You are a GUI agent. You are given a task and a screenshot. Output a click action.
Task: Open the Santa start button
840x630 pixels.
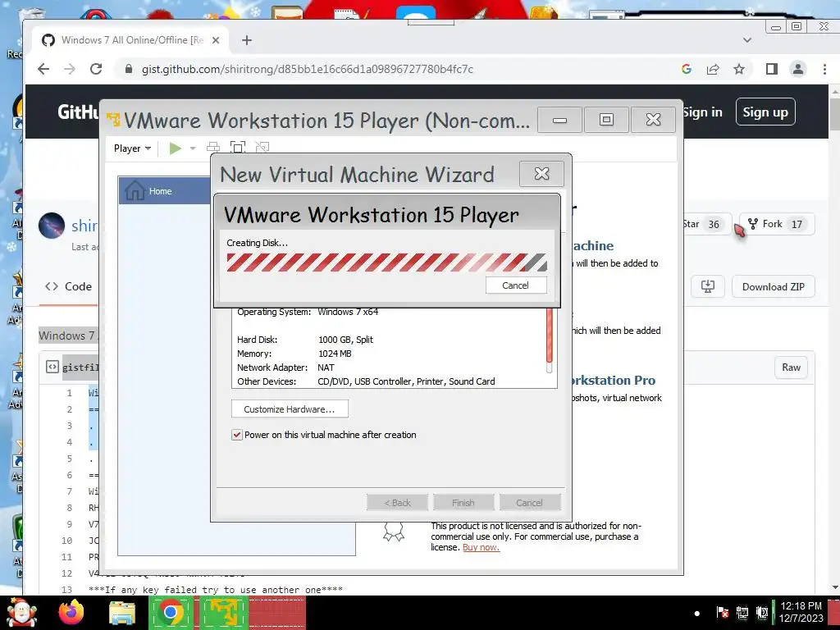coord(21,613)
